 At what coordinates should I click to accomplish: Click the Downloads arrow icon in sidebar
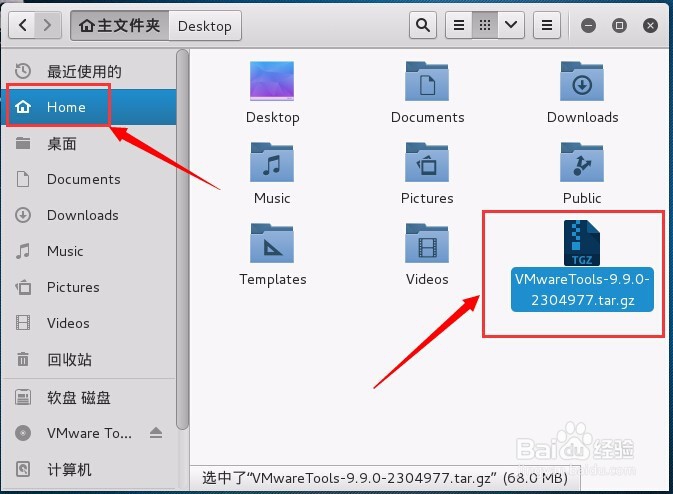click(x=23, y=215)
